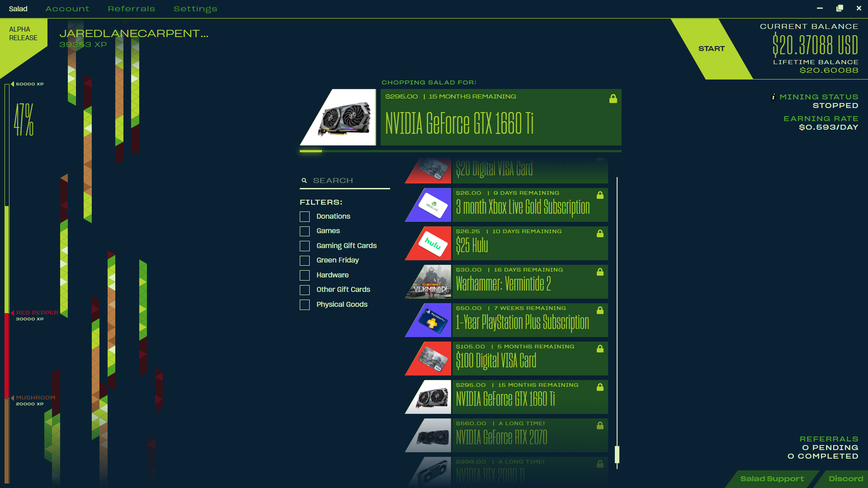Toggle the Other Gift Cards filter
The image size is (868, 488).
(x=305, y=290)
